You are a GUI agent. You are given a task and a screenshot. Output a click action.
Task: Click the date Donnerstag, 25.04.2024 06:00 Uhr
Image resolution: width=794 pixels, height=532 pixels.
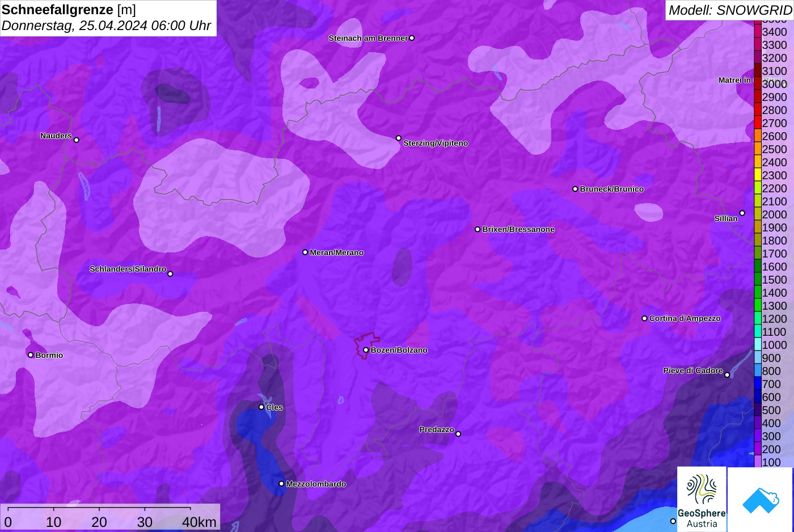(106, 26)
